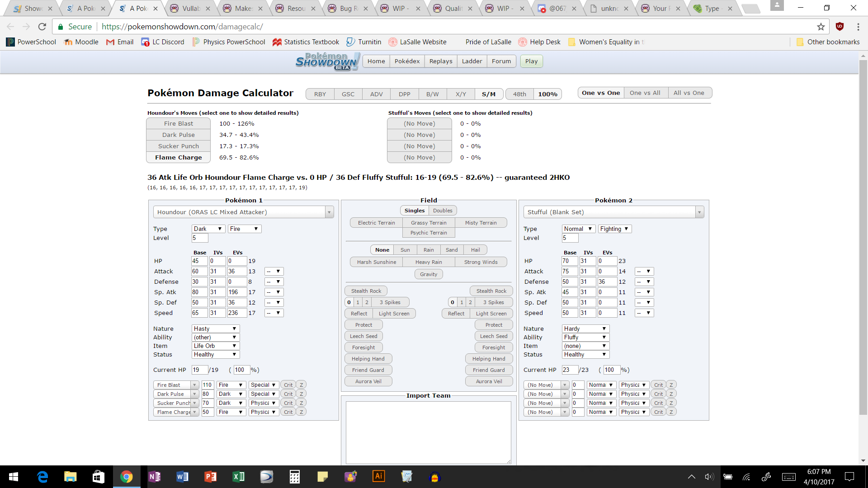Screen dimensions: 868x488
Task: Select the X/Y generation tab
Action: click(461, 94)
